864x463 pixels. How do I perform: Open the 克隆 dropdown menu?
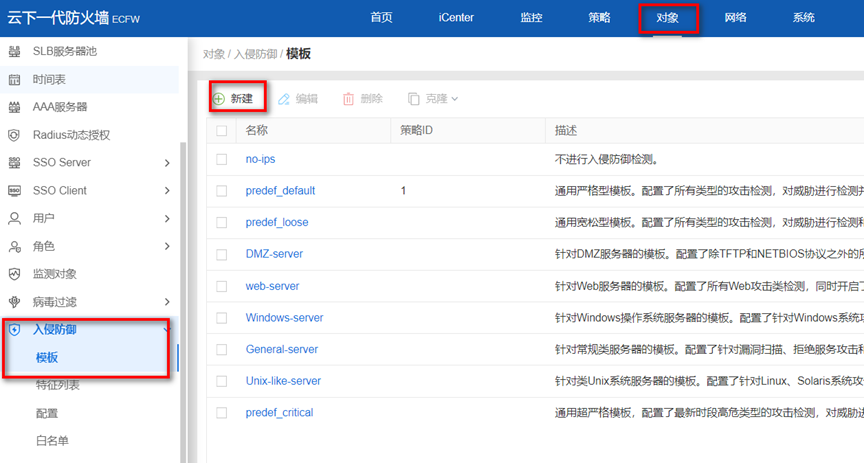point(434,99)
